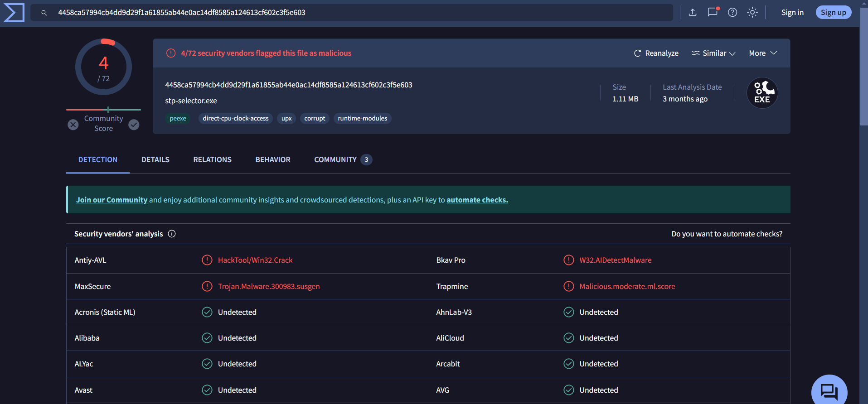This screenshot has height=404, width=868.
Task: Click the EXE file type icon
Action: pos(762,93)
